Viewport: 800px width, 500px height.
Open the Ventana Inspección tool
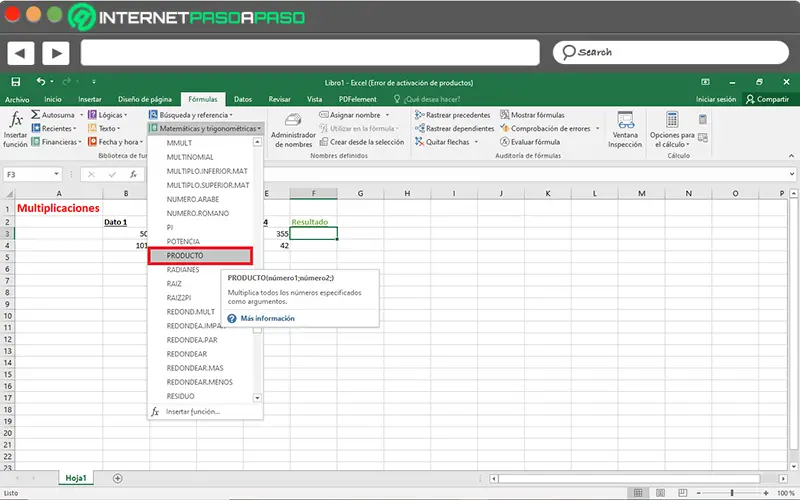(625, 128)
